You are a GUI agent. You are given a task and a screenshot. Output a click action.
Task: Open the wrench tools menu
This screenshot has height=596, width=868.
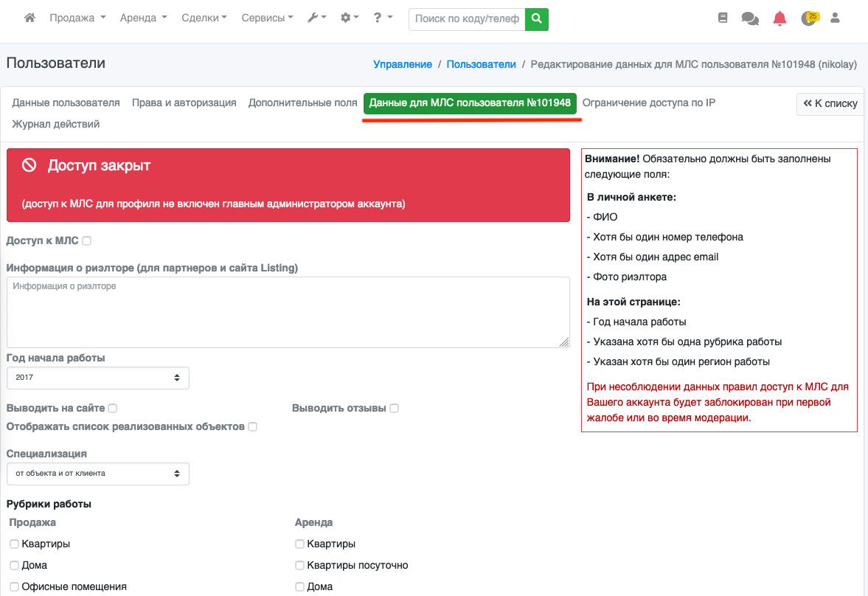pos(316,18)
